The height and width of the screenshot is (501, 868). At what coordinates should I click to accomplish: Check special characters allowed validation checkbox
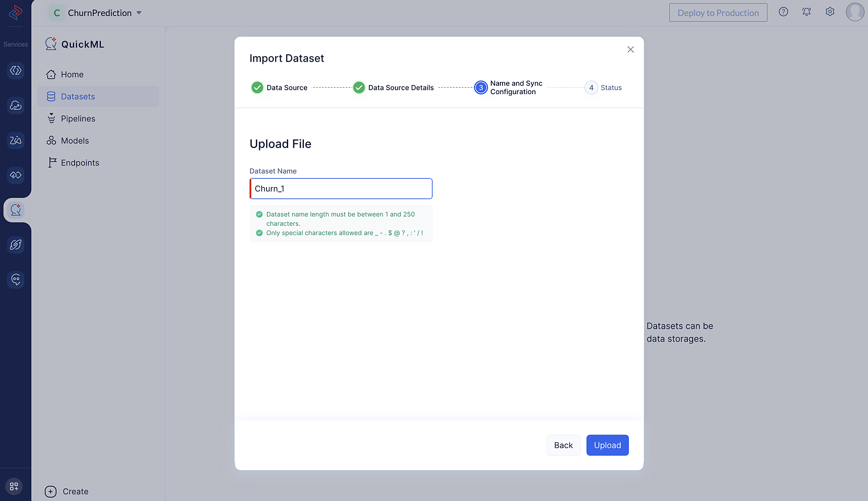(259, 233)
